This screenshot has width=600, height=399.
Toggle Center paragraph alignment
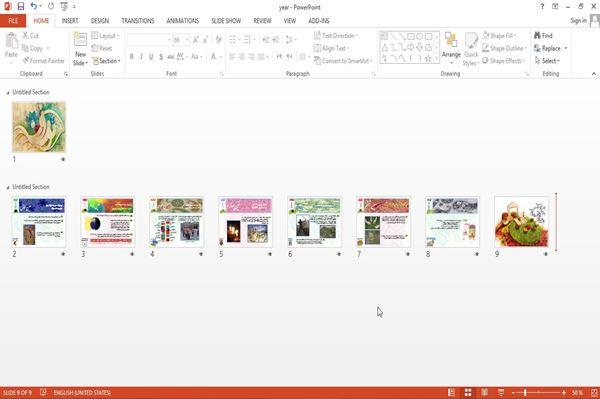(242, 57)
